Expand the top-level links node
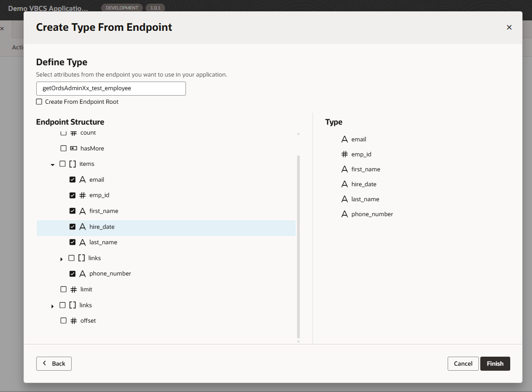Image resolution: width=532 pixels, height=392 pixels. pos(53,306)
